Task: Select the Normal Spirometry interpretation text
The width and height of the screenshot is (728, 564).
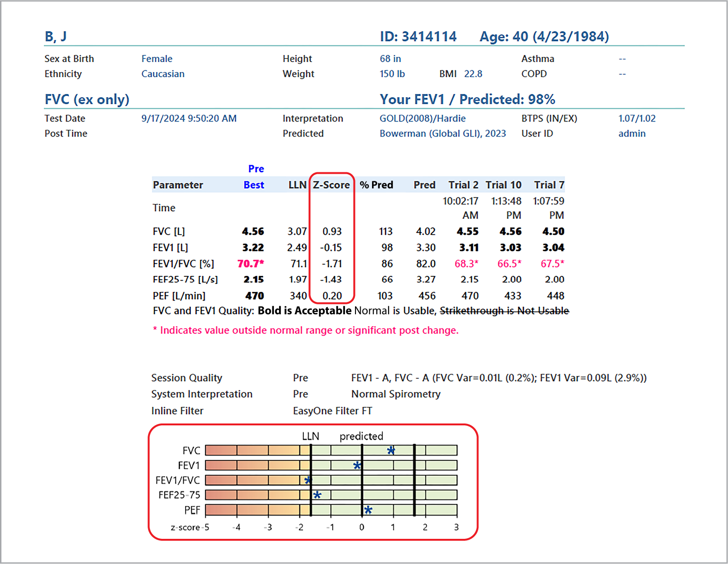Action: pos(395,394)
